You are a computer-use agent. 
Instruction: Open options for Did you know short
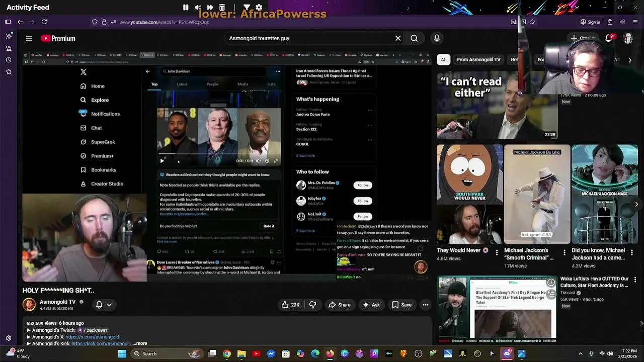pos(632,252)
